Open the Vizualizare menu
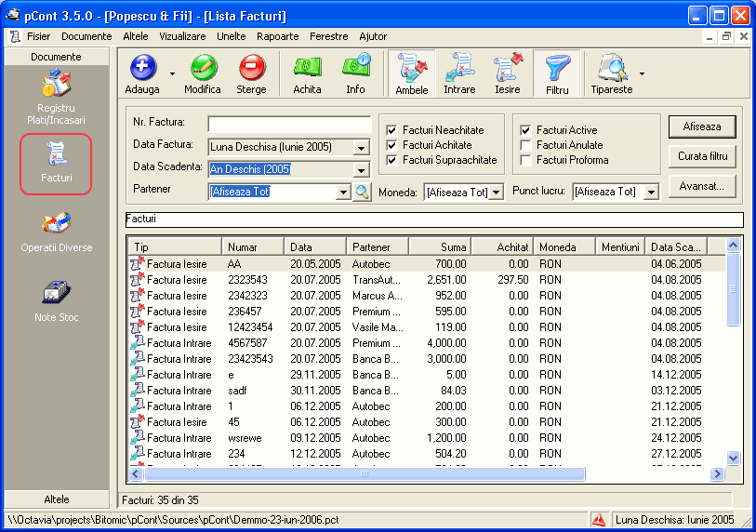Viewport: 756px width, 532px height. [182, 36]
